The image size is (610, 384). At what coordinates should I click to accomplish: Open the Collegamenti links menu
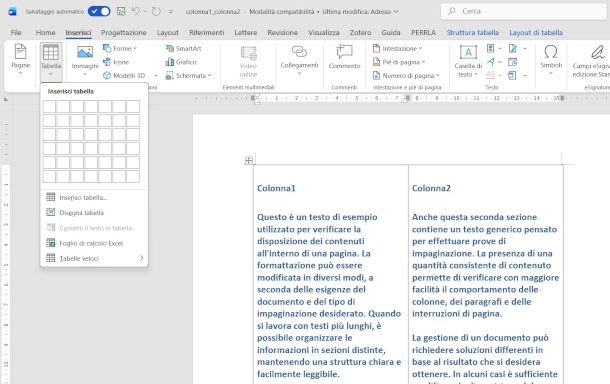(299, 60)
